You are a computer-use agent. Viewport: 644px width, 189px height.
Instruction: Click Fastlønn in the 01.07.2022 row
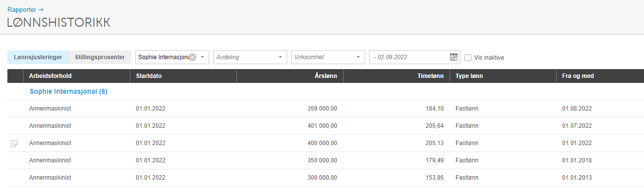[467, 126]
